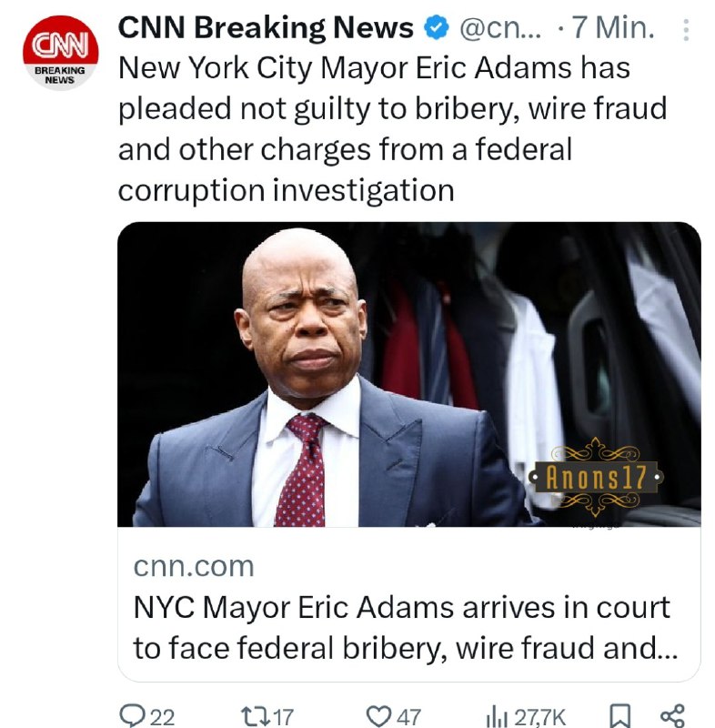Open the CNN Breaking News profile avatar
The image size is (715, 728).
[x=60, y=53]
